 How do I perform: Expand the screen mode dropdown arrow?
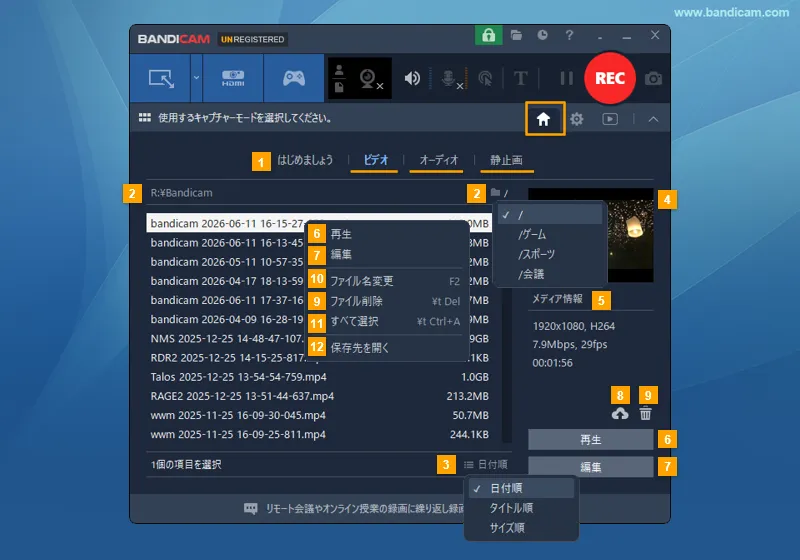[x=196, y=78]
